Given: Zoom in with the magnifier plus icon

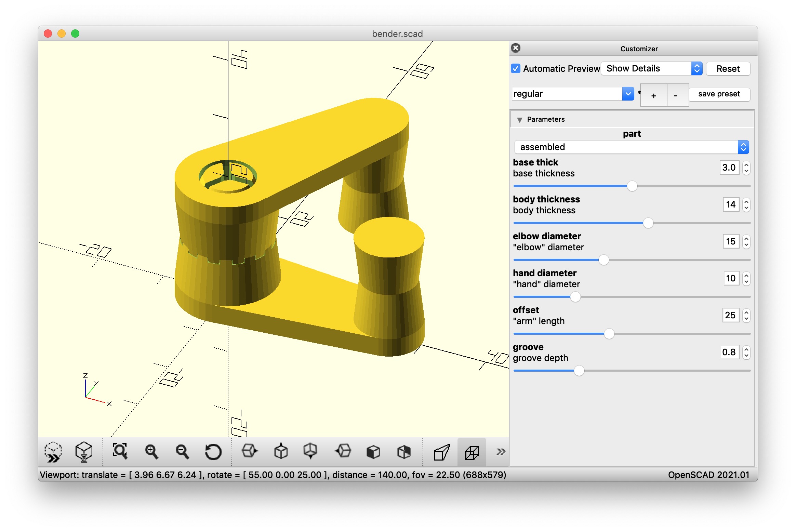Looking at the screenshot, I should point(151,452).
